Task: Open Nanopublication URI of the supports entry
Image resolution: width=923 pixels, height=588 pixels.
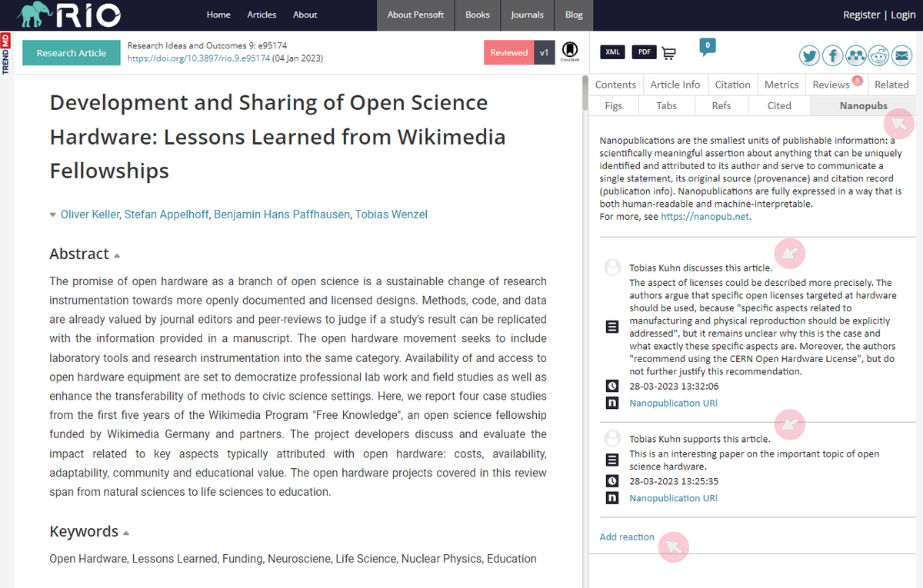Action: [673, 498]
